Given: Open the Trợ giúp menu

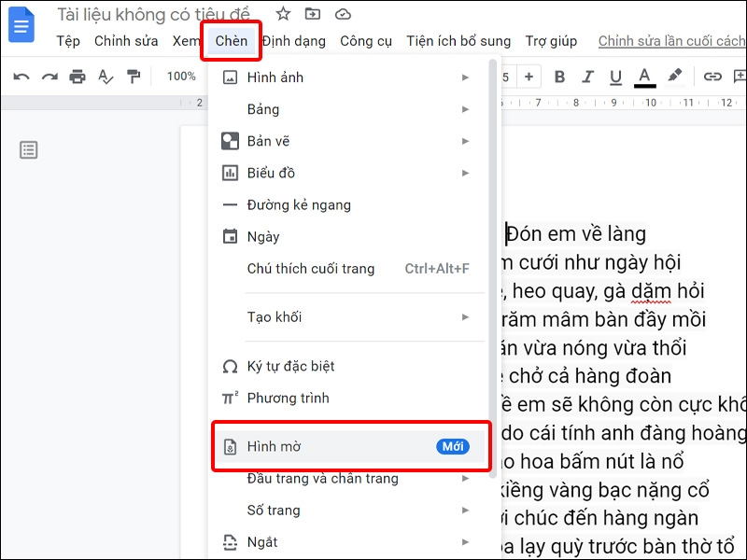Looking at the screenshot, I should click(551, 41).
